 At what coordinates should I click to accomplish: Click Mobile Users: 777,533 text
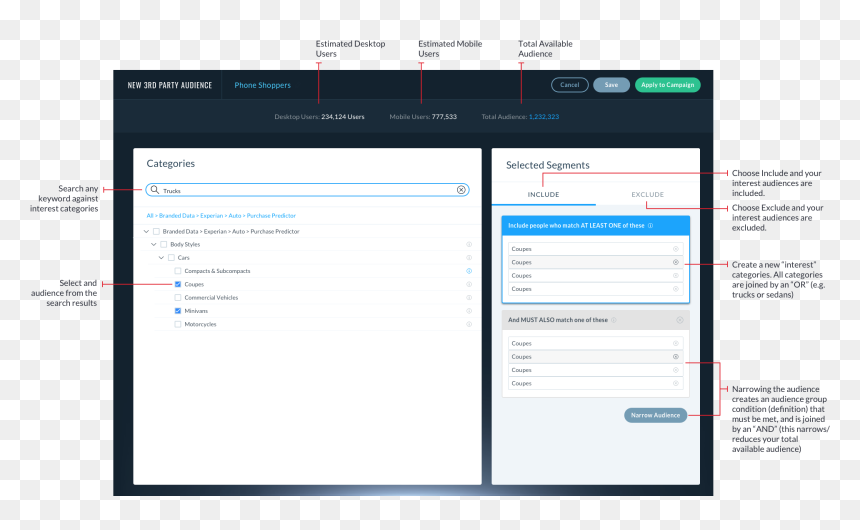click(x=423, y=117)
